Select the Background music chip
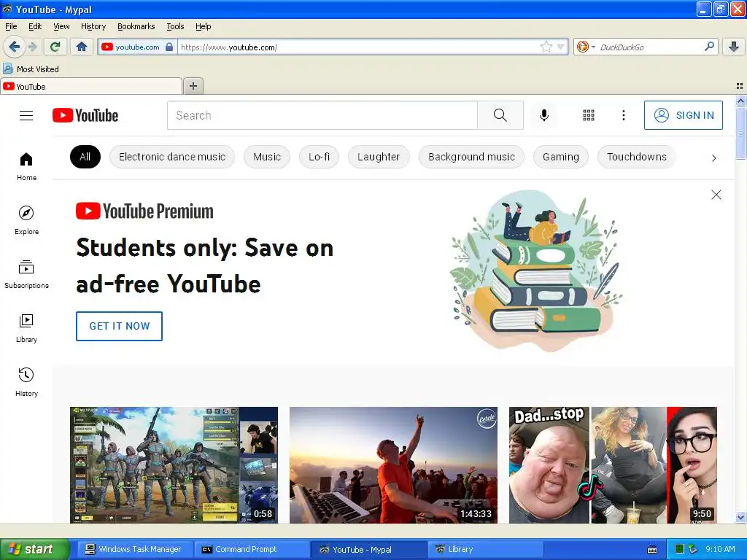The width and height of the screenshot is (747, 560). click(472, 157)
